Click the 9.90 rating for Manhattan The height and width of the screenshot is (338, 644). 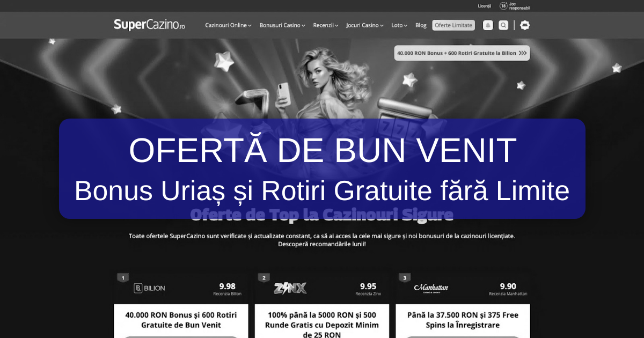[508, 286]
